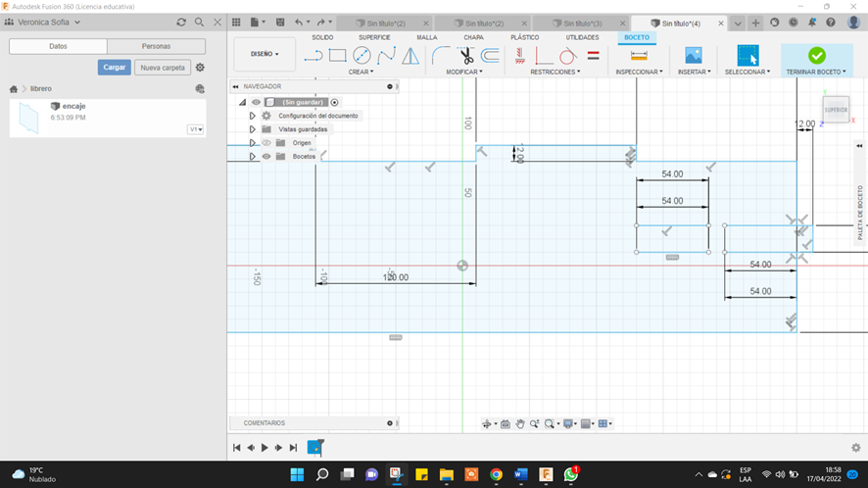Viewport: 868px width, 488px height.
Task: Switch to the Personas tab
Action: coord(156,46)
